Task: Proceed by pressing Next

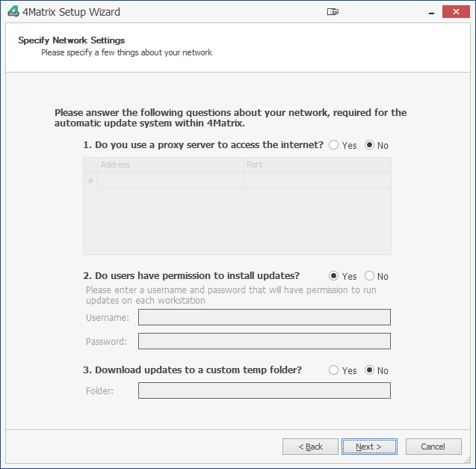Action: [369, 447]
